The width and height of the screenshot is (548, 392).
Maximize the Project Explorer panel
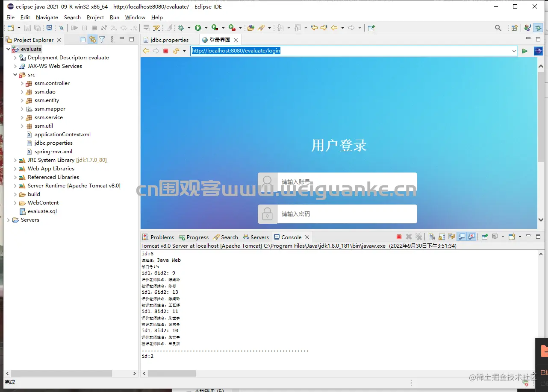coord(132,39)
